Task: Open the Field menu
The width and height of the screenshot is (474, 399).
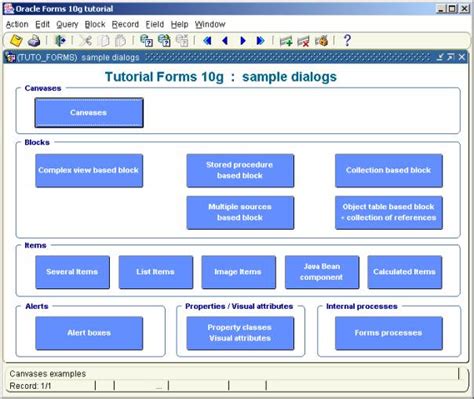Action: pos(155,24)
